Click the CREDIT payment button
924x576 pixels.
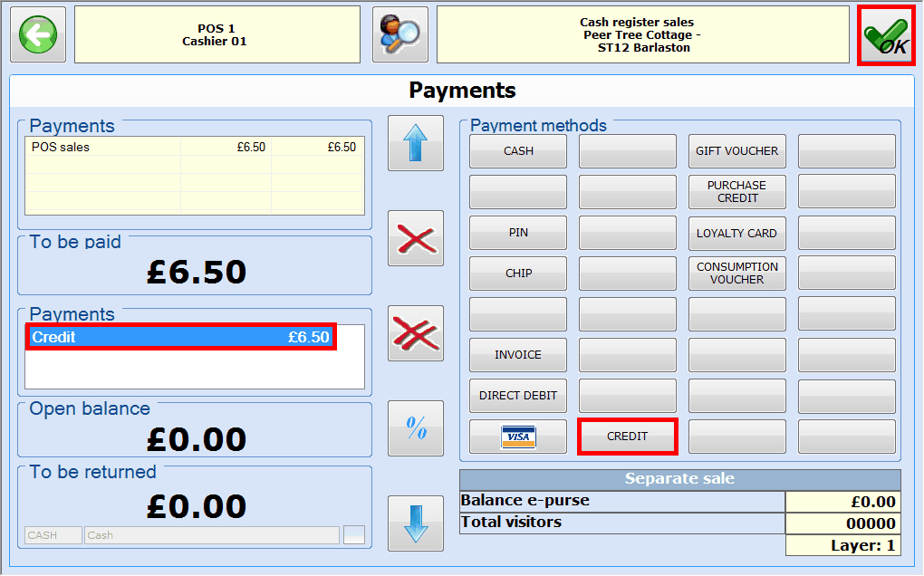click(628, 437)
